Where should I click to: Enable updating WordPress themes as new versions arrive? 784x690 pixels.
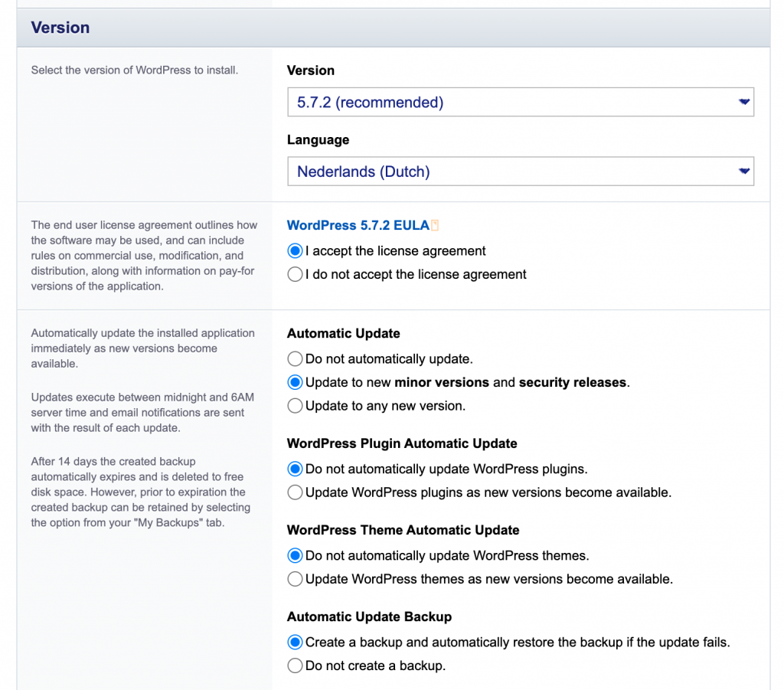[x=295, y=579]
